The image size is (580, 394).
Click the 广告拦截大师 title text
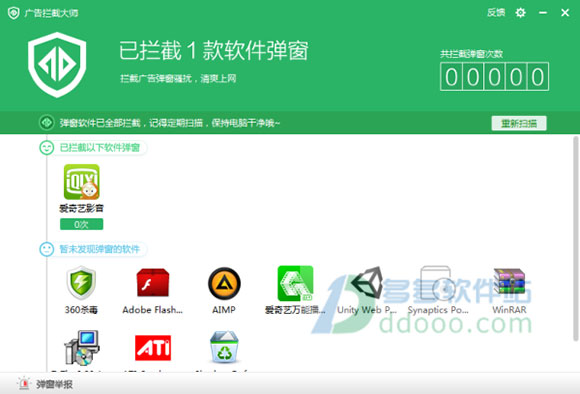point(51,13)
